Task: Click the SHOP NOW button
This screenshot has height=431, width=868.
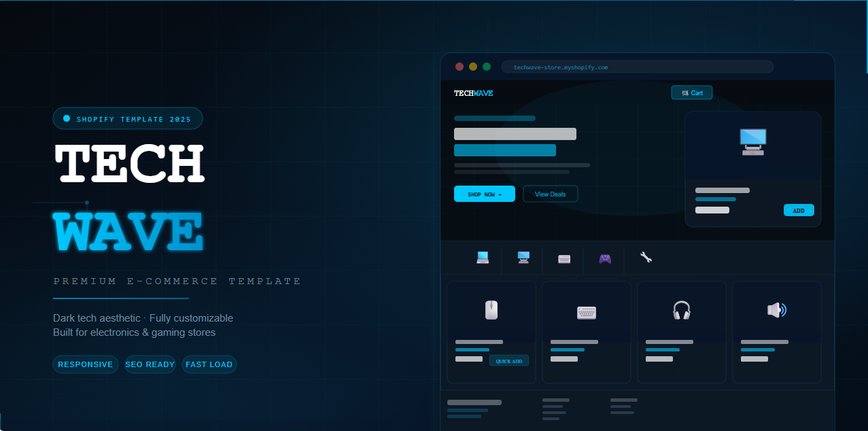Action: tap(484, 194)
